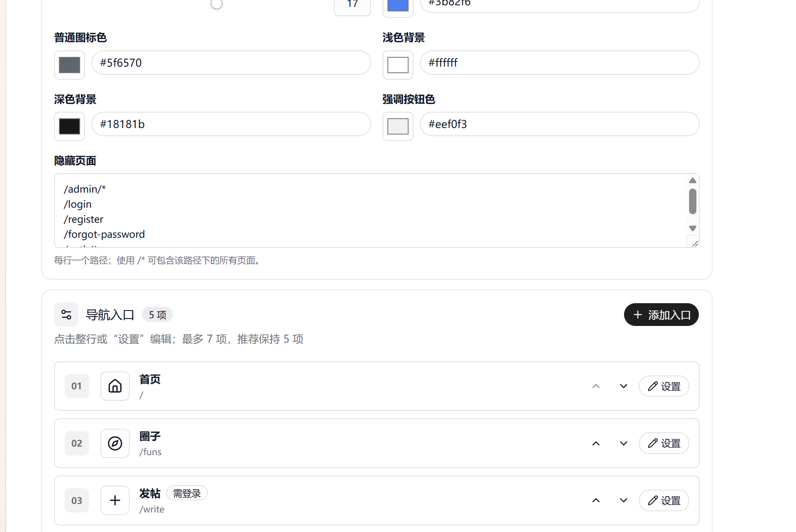Click the compass icon in the 圈子 row
Screen dimensions: 796x532
click(x=115, y=443)
